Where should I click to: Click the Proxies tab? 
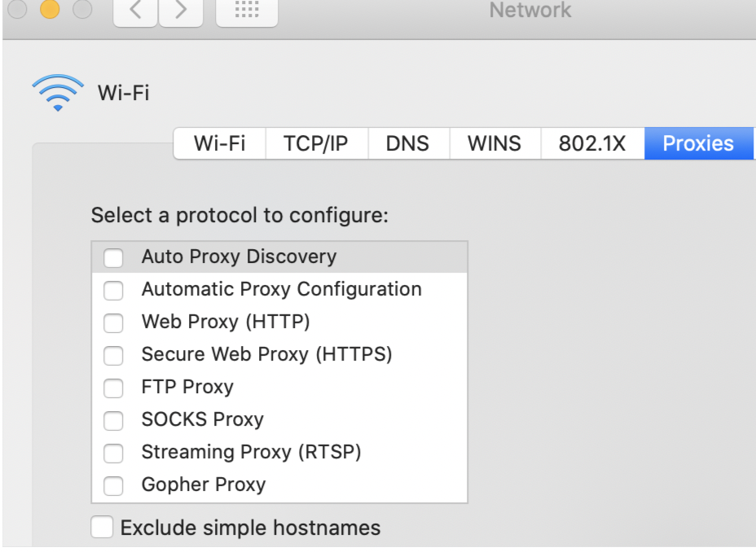[698, 143]
